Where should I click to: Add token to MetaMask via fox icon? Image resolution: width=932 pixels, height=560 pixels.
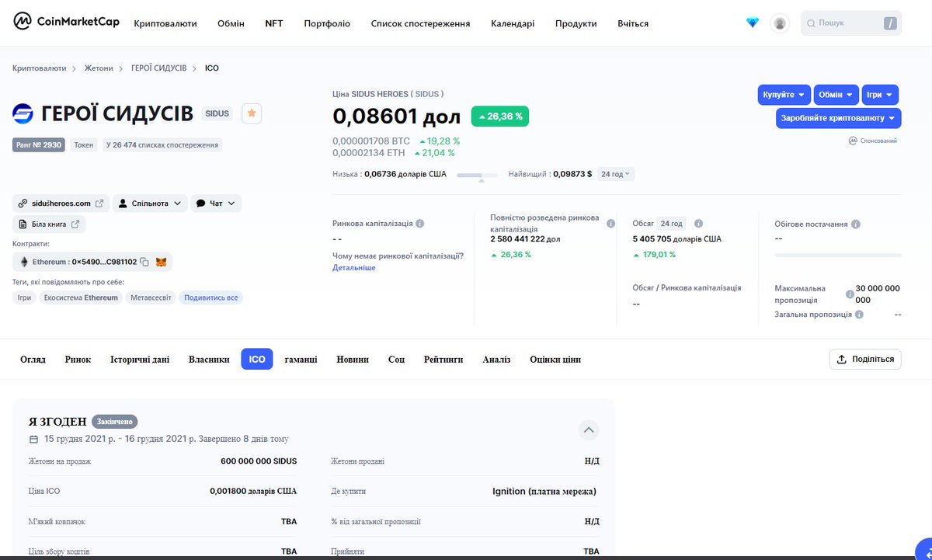pyautogui.click(x=161, y=263)
